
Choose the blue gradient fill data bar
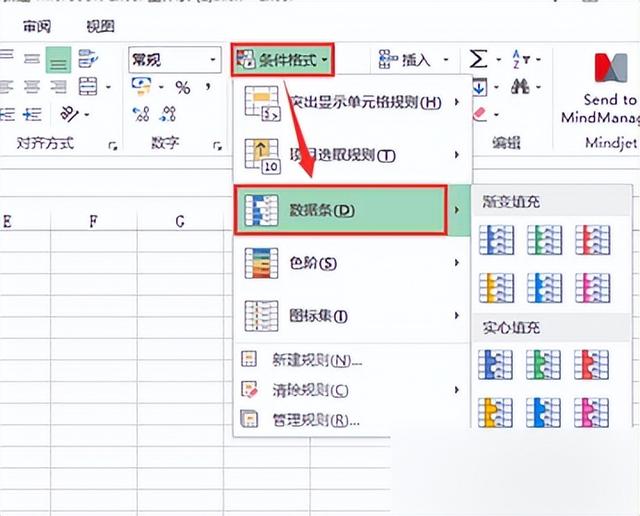click(x=496, y=240)
